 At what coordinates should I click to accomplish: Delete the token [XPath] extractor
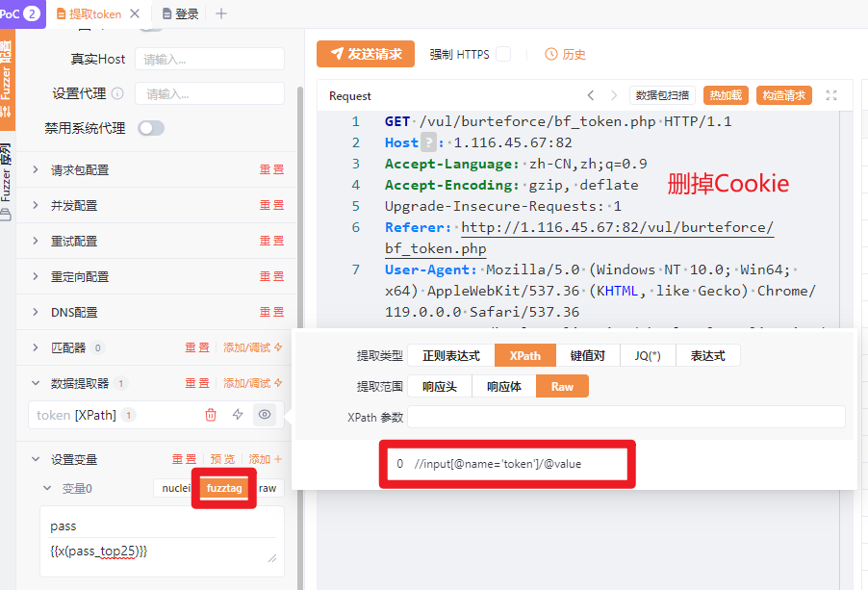[x=211, y=415]
